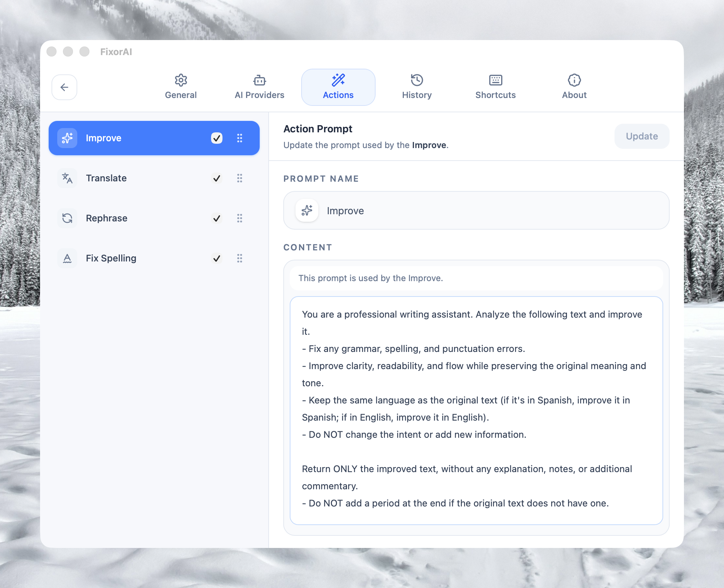Open the History tab
724x588 pixels.
click(417, 87)
